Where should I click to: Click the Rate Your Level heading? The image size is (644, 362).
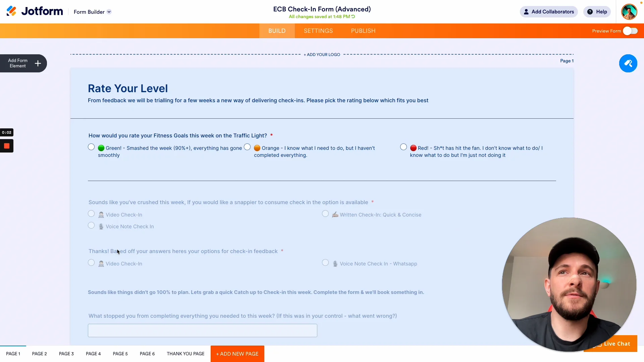(x=128, y=88)
